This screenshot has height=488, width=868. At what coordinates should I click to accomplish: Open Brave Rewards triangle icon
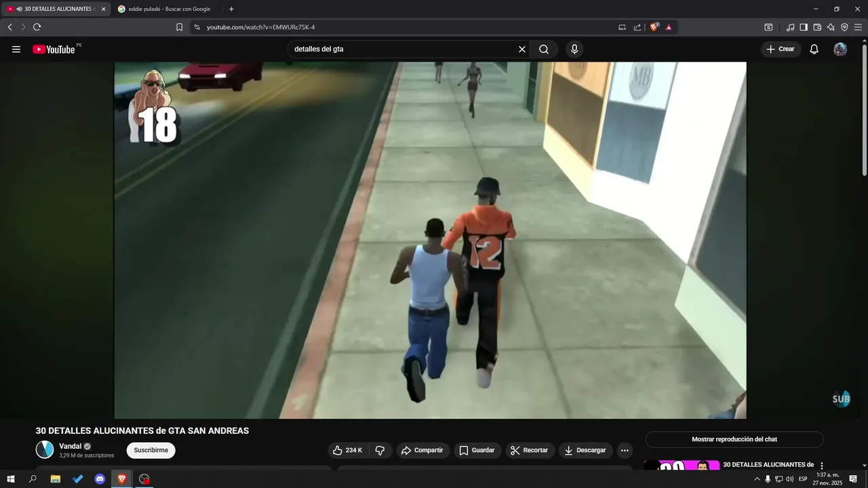tap(669, 27)
